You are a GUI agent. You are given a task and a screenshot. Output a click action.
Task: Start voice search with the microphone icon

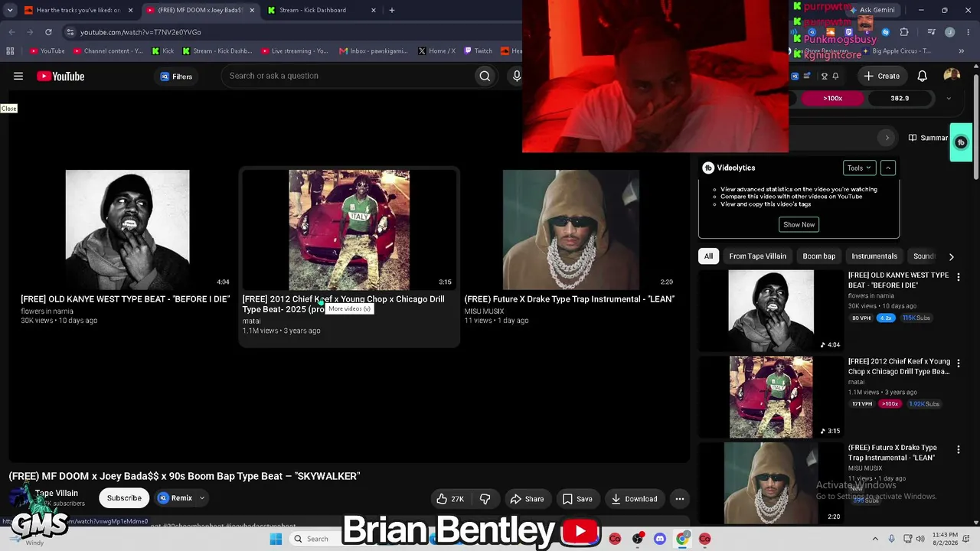pos(517,76)
